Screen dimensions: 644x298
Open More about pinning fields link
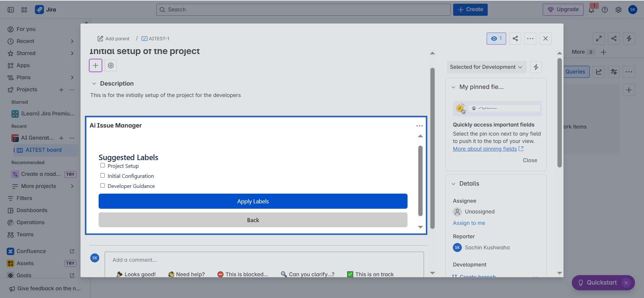click(x=488, y=149)
